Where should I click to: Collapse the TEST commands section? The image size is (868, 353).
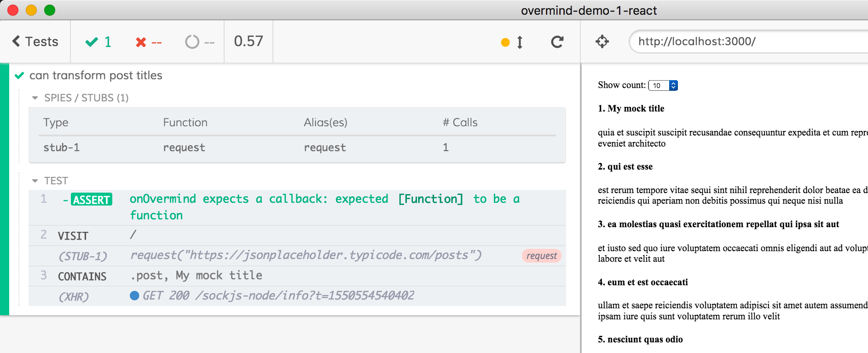[x=35, y=181]
